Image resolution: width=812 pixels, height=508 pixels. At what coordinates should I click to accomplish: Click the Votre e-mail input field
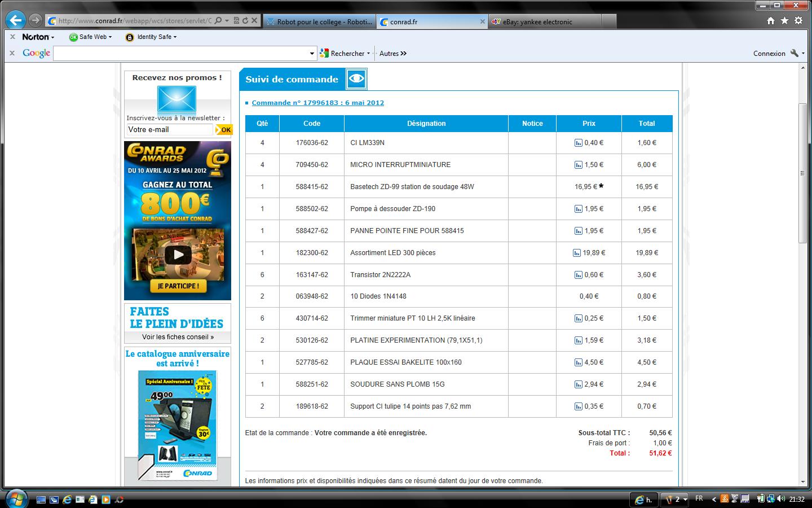pos(170,130)
